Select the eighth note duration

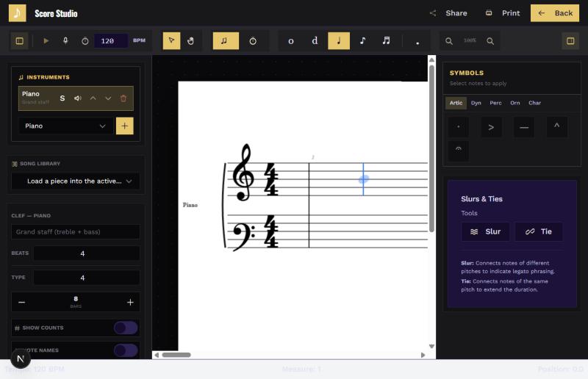(362, 41)
